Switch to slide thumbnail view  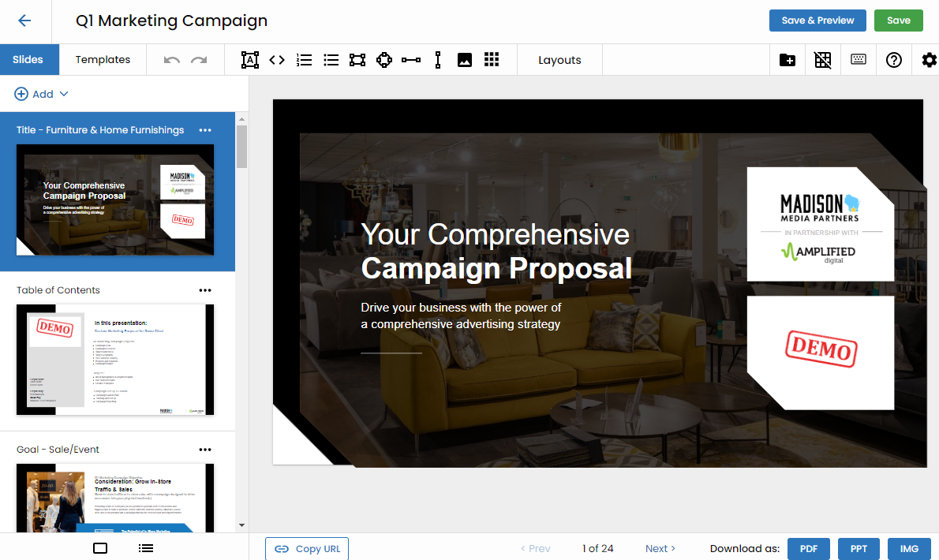tap(100, 548)
